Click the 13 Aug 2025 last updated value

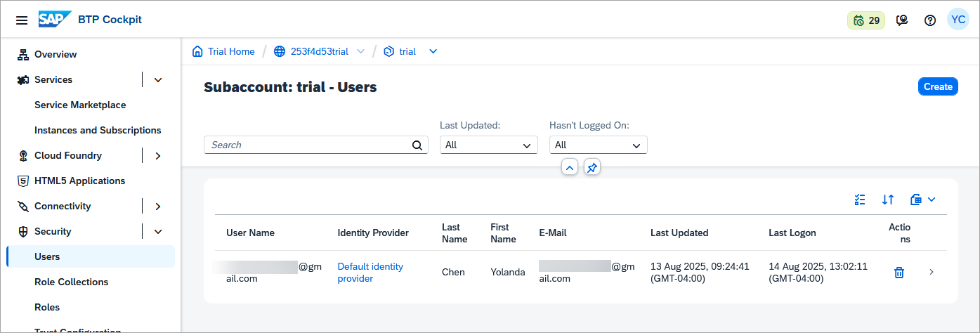click(x=700, y=273)
